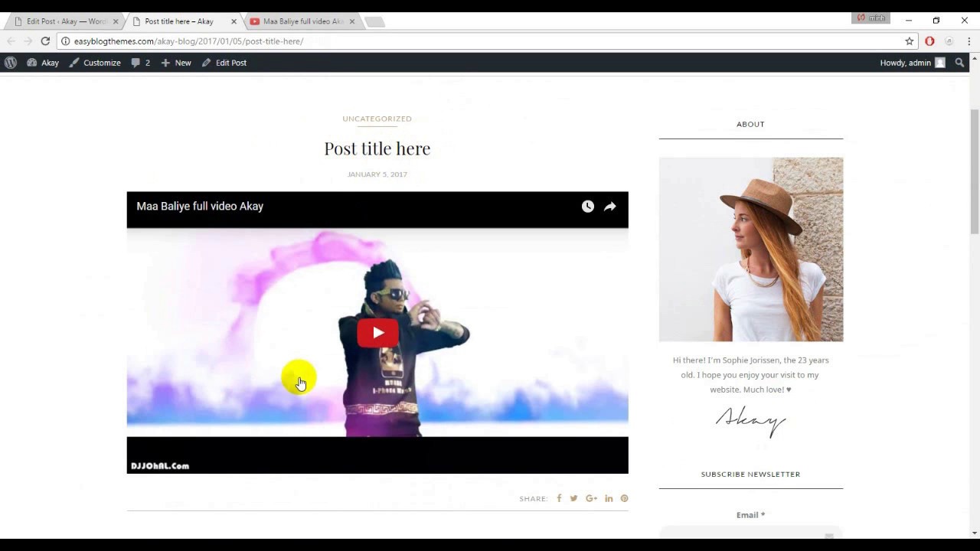980x551 pixels.
Task: Go forward with the browser forward arrow
Action: coord(28,41)
